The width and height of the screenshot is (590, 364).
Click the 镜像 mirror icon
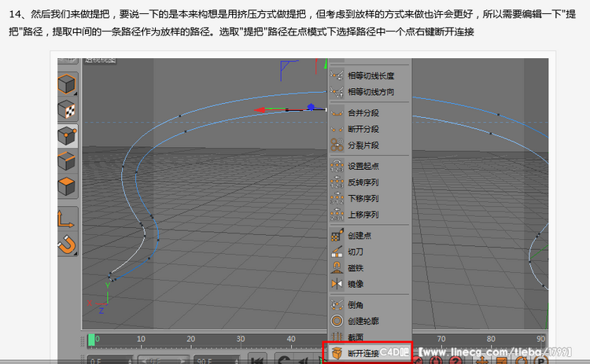pyautogui.click(x=337, y=284)
